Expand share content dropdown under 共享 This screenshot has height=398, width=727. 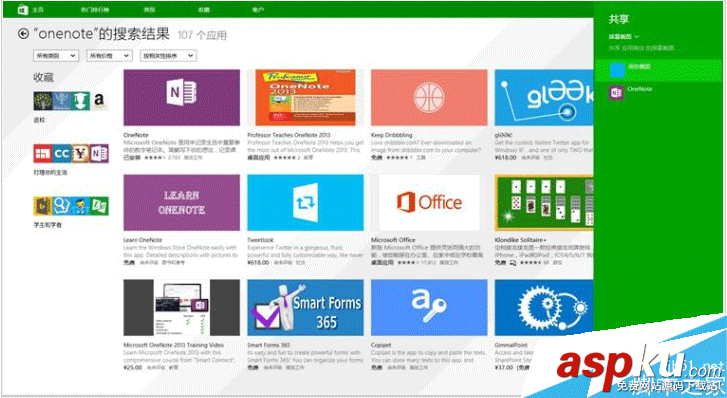624,36
